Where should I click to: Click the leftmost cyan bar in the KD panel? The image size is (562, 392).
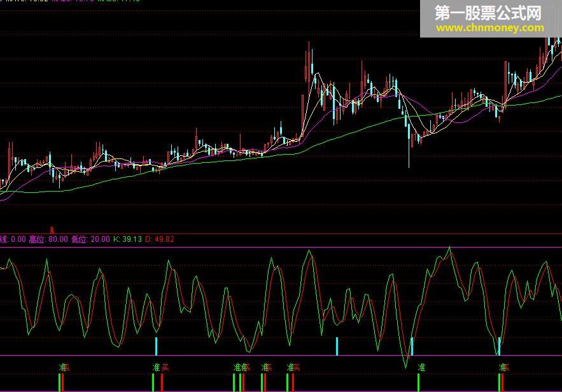(x=157, y=346)
